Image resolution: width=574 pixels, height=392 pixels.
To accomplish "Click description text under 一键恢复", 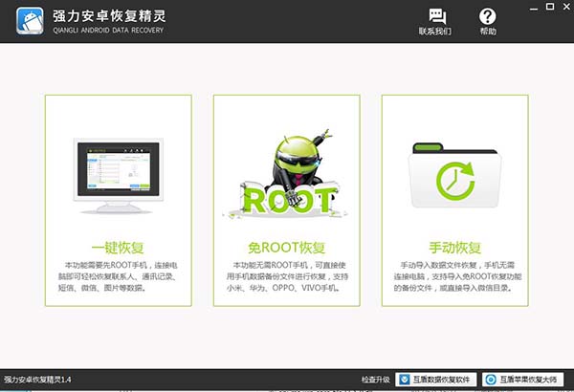I will point(118,276).
